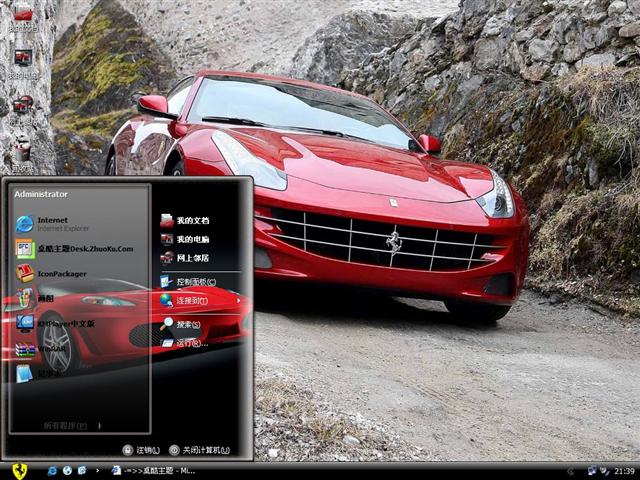
Task: Open 桌酷主题Desk.ZhuoKu.Com entry
Action: 75,249
